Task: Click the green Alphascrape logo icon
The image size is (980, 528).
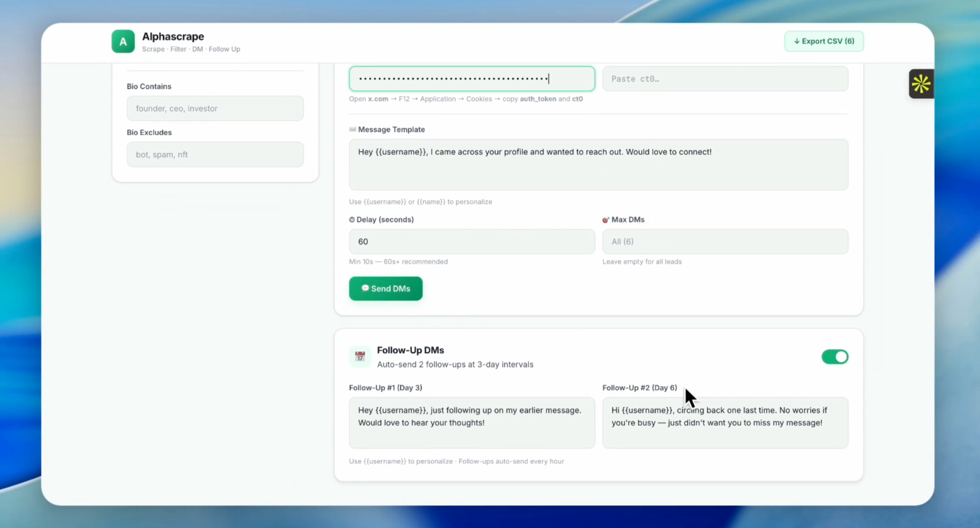Action: pyautogui.click(x=123, y=41)
